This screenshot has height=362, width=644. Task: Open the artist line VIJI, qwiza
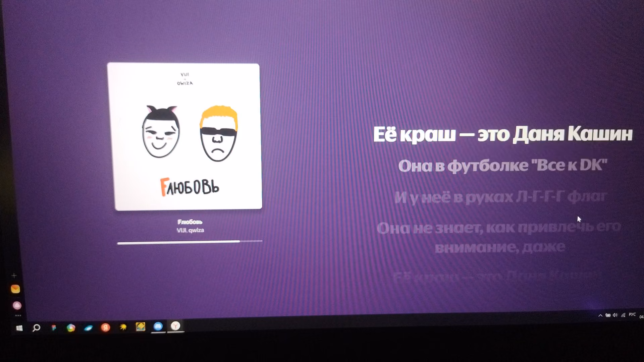(x=190, y=230)
